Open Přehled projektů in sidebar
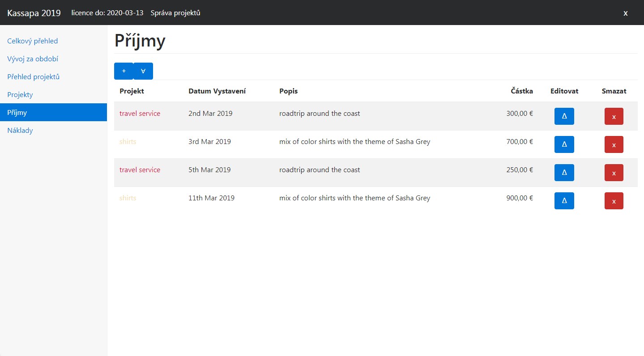 [x=34, y=77]
